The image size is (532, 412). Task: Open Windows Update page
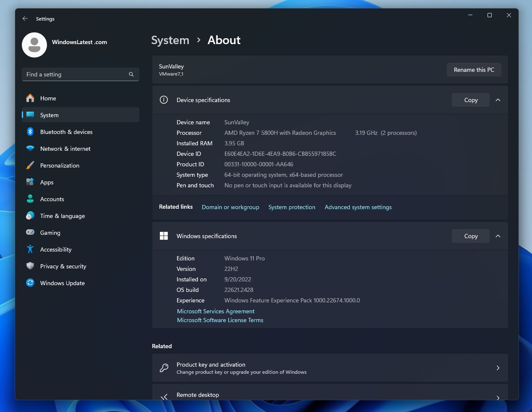point(81,283)
